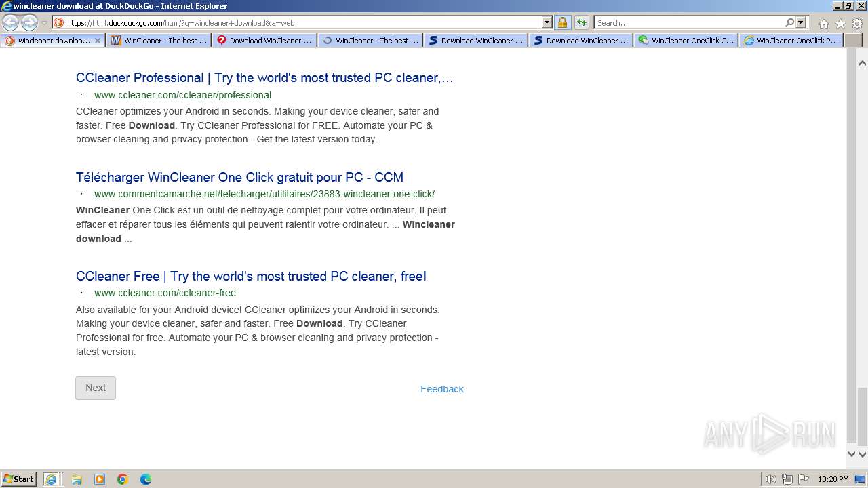
Task: Go back with the browser Back arrow
Action: click(x=11, y=22)
